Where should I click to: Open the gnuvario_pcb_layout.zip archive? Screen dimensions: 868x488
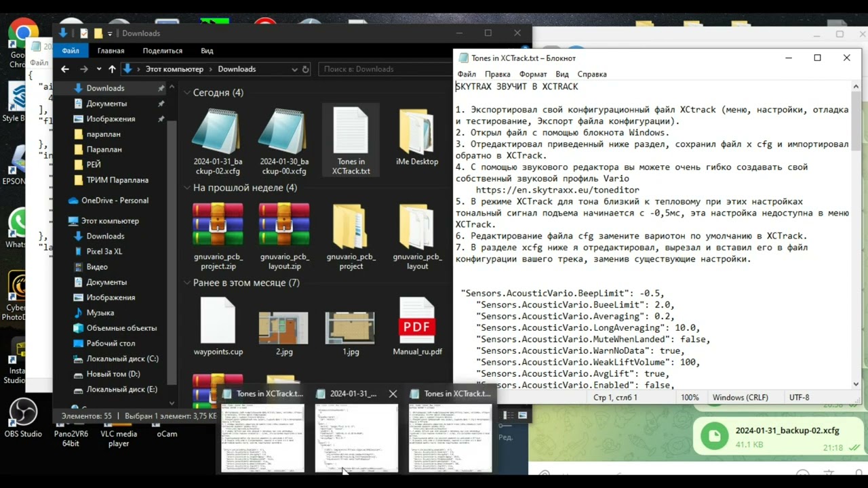[x=284, y=236]
